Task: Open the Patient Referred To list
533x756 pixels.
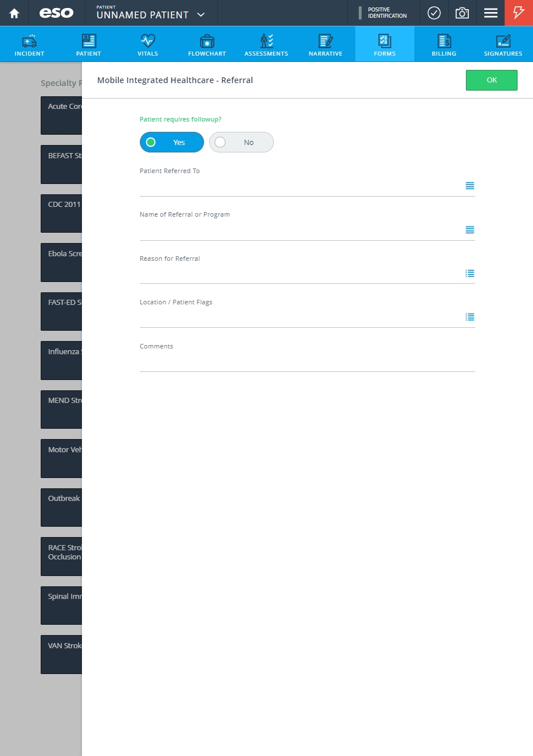Action: tap(470, 186)
